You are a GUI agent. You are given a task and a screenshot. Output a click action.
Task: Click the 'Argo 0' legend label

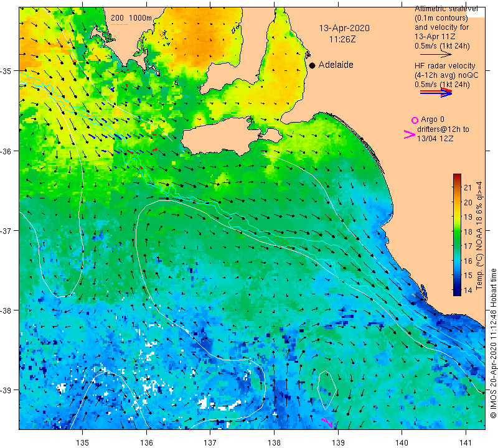[433, 119]
